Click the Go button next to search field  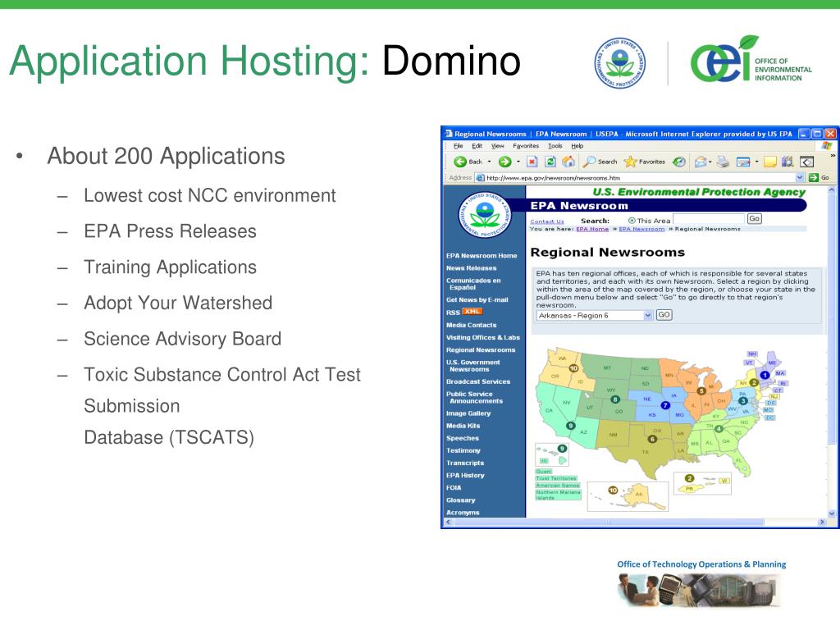755,218
